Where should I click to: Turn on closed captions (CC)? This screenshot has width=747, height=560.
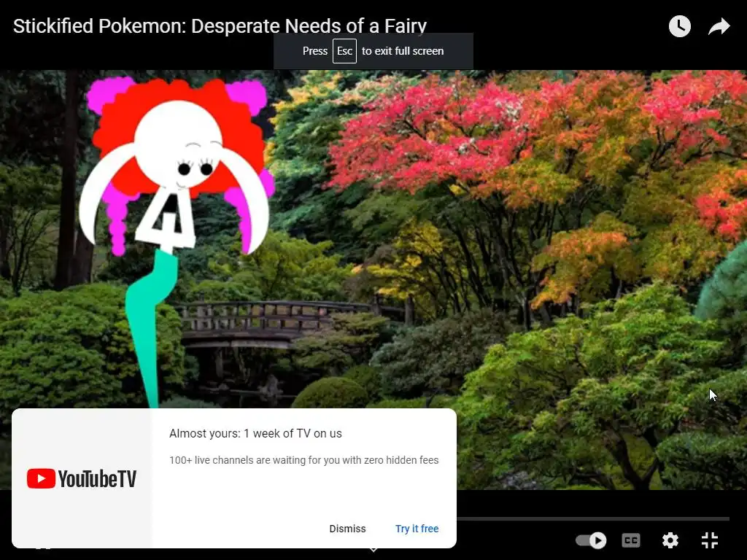pyautogui.click(x=631, y=540)
